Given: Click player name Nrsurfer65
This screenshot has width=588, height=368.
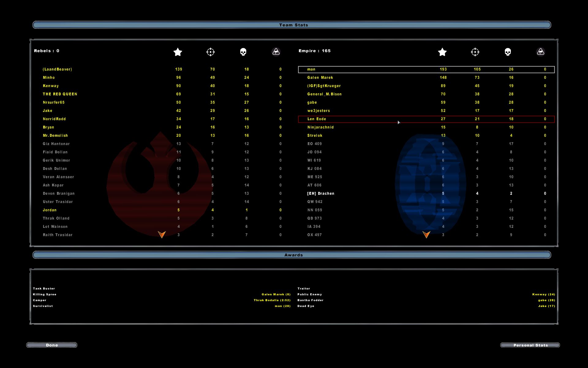Looking at the screenshot, I should click(54, 102).
